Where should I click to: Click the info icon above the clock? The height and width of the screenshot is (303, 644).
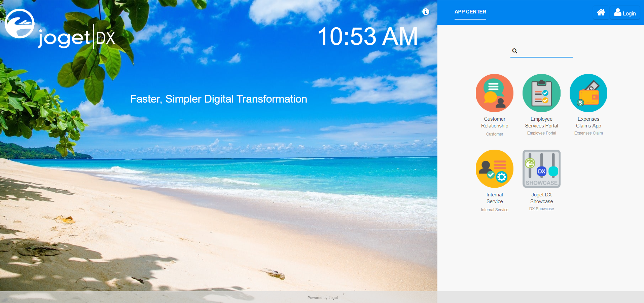point(426,12)
